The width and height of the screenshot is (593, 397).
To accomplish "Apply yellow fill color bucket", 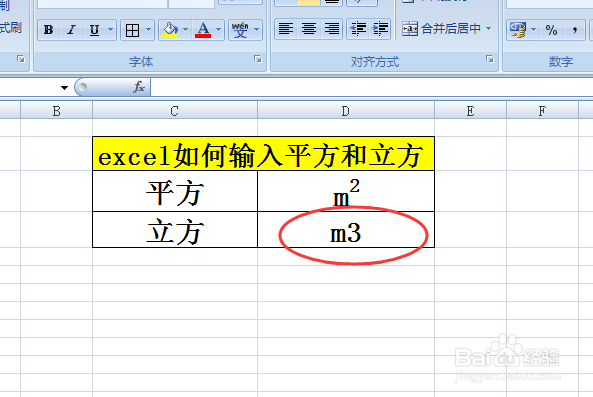I will click(x=170, y=30).
